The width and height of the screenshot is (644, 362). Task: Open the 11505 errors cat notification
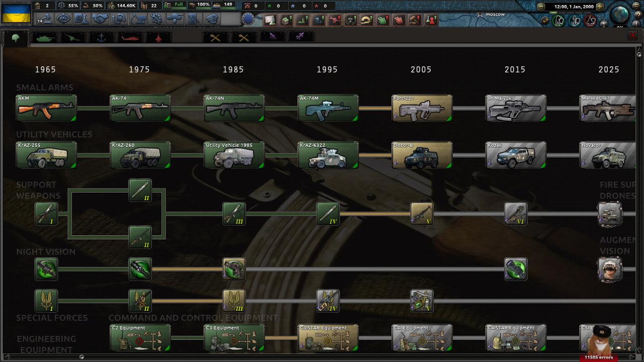(x=599, y=344)
